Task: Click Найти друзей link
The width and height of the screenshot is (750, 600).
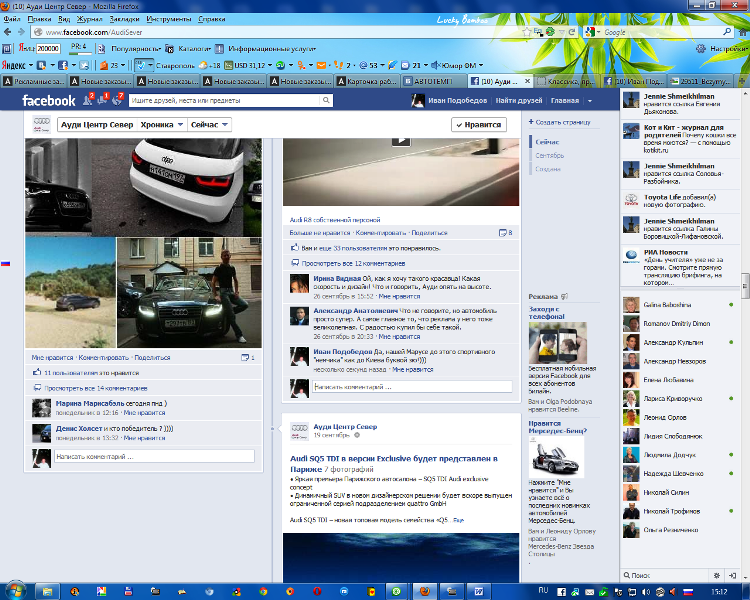Action: pyautogui.click(x=518, y=100)
